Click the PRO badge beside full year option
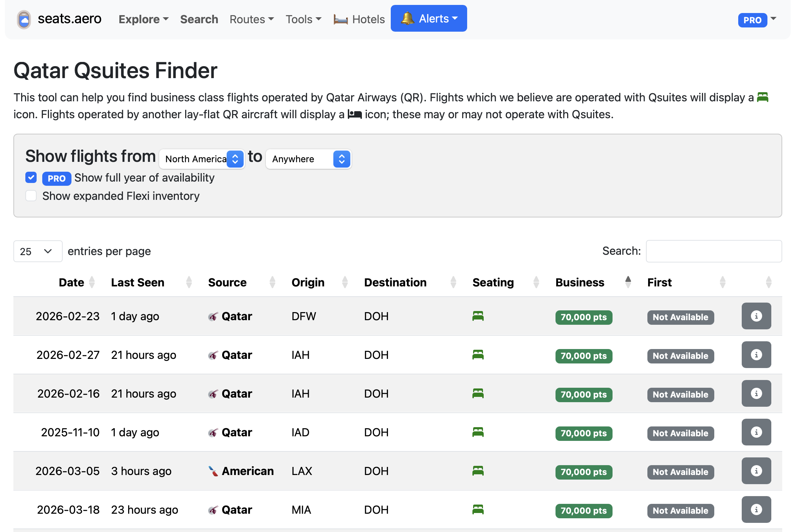Viewport: 797px width, 532px height. coord(57,178)
